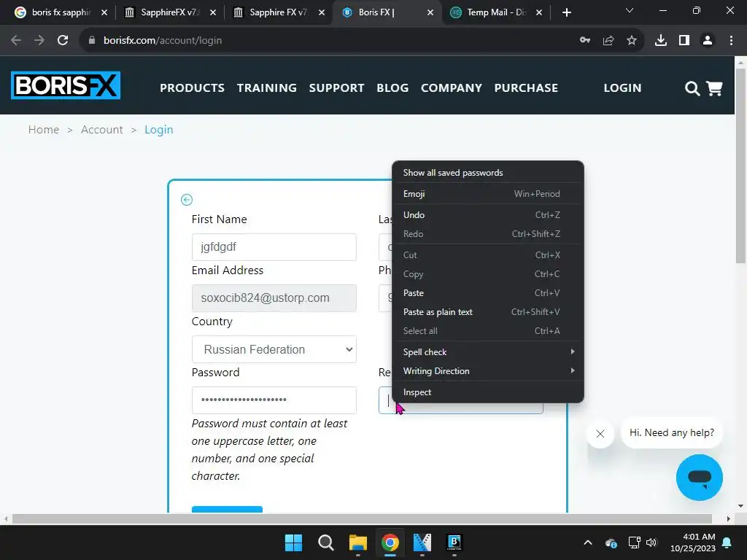Open the video editor taskbar icon

click(422, 542)
